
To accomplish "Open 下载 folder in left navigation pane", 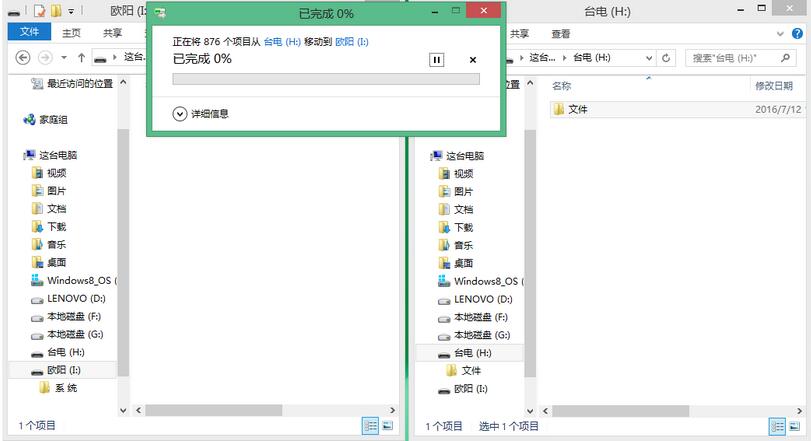I will click(x=49, y=226).
